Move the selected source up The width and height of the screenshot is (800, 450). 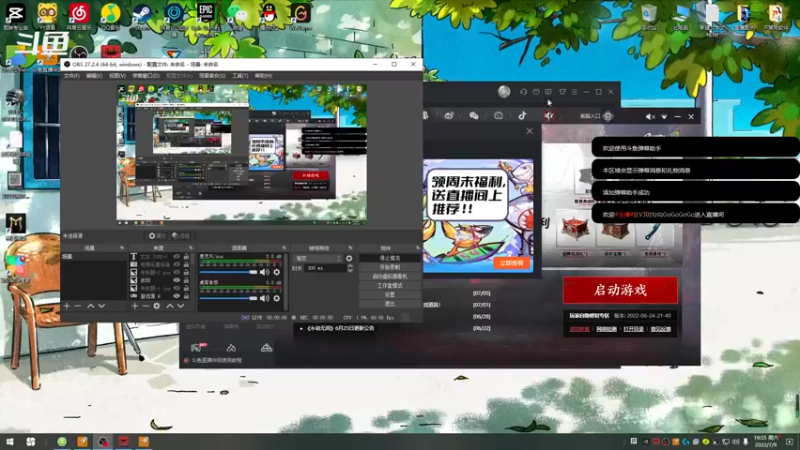click(x=170, y=306)
